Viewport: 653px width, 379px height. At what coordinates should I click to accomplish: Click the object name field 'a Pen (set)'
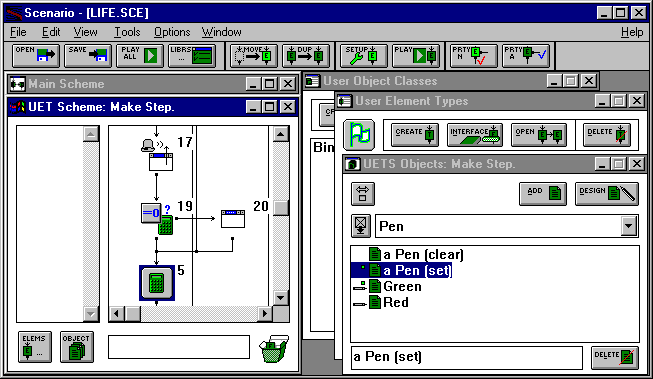coord(466,357)
